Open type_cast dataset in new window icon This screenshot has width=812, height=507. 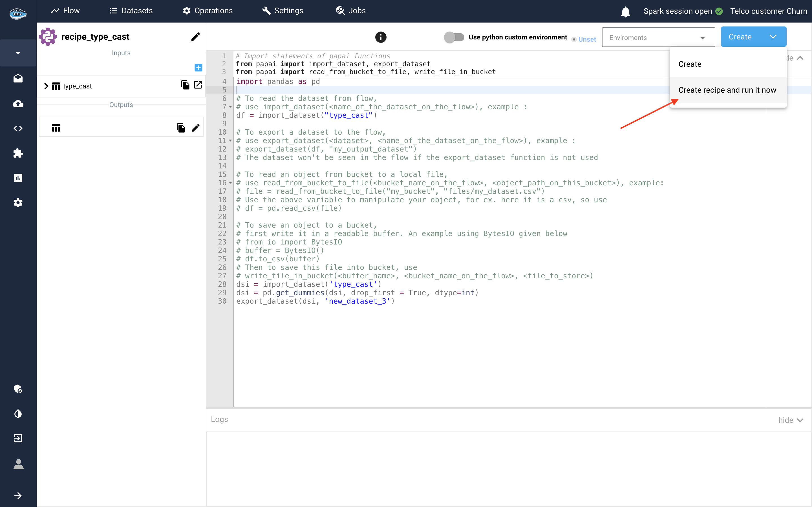tap(198, 85)
